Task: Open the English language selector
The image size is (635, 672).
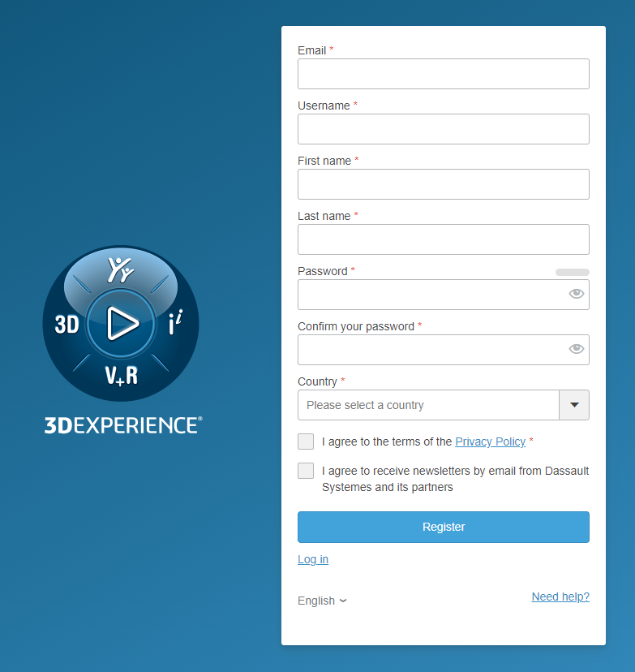Action: click(322, 601)
